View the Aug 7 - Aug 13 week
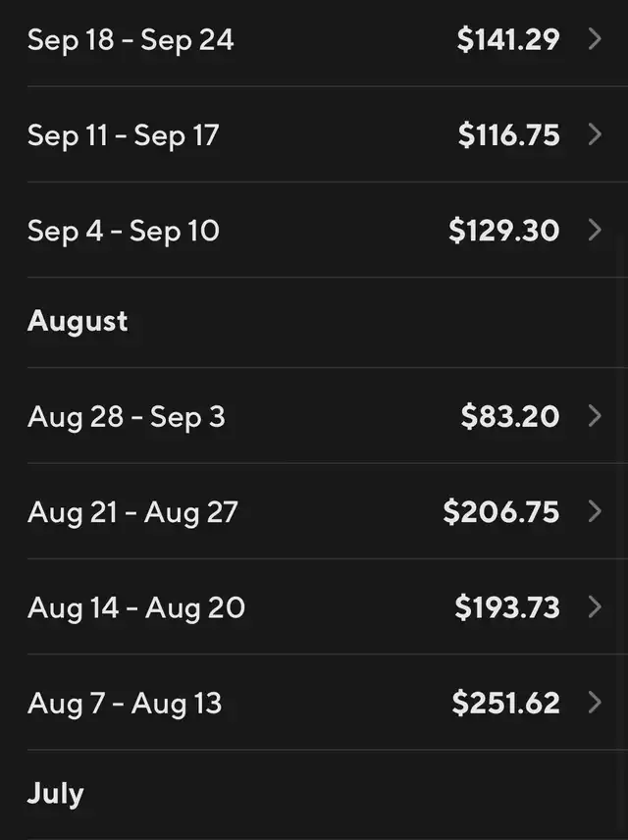628x840 pixels. (125, 704)
